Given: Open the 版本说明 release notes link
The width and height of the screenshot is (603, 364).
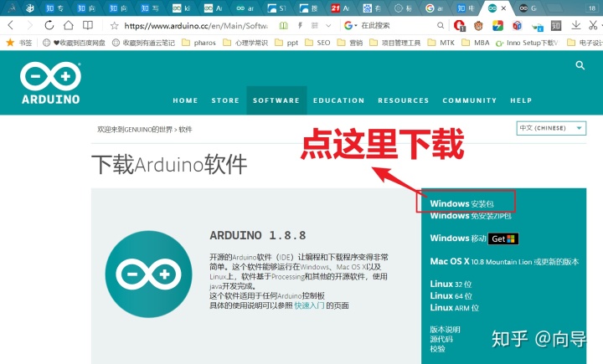Looking at the screenshot, I should coord(445,330).
